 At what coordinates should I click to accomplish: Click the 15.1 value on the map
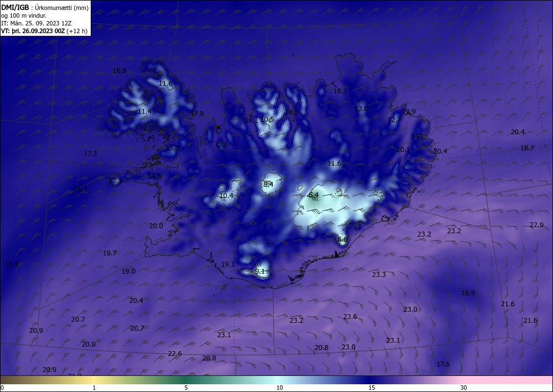[81, 189]
